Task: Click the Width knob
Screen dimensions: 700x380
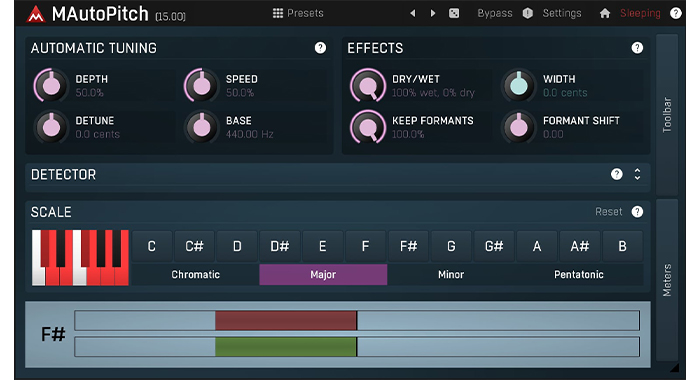Action: (x=518, y=85)
